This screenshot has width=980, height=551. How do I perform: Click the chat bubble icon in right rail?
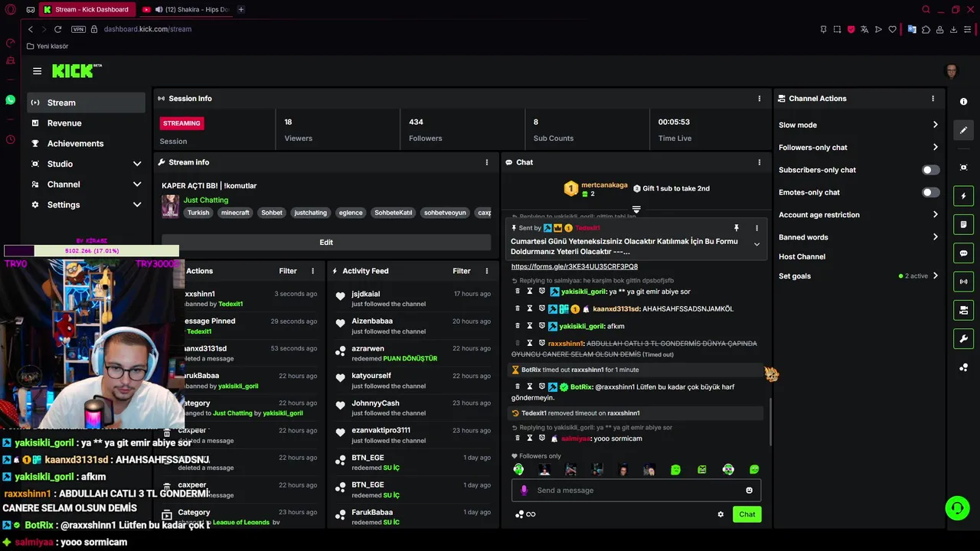coord(963,253)
